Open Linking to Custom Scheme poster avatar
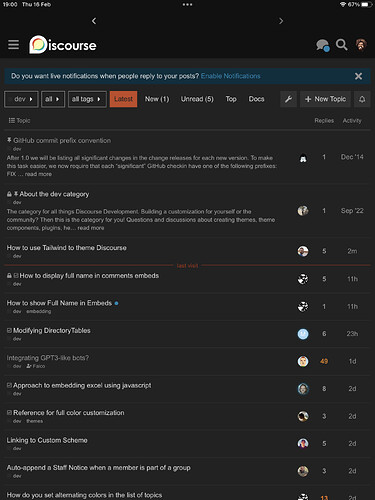 (303, 444)
